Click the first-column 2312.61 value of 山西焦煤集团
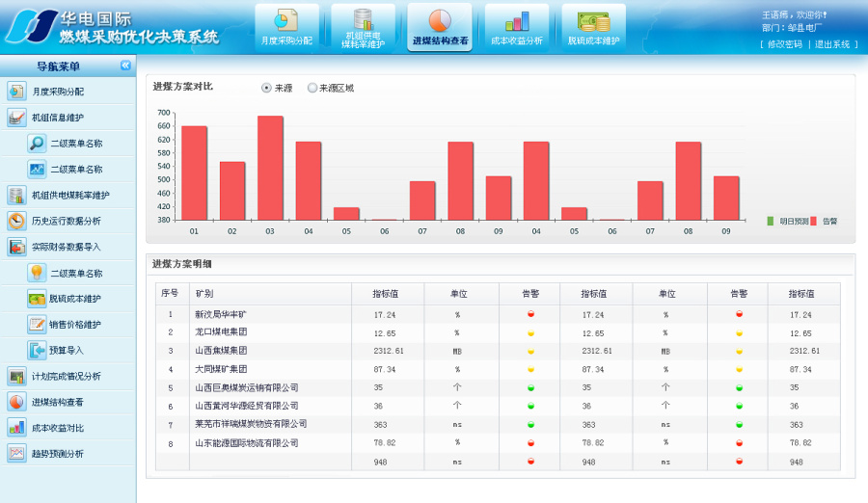Image resolution: width=868 pixels, height=503 pixels. tap(388, 351)
